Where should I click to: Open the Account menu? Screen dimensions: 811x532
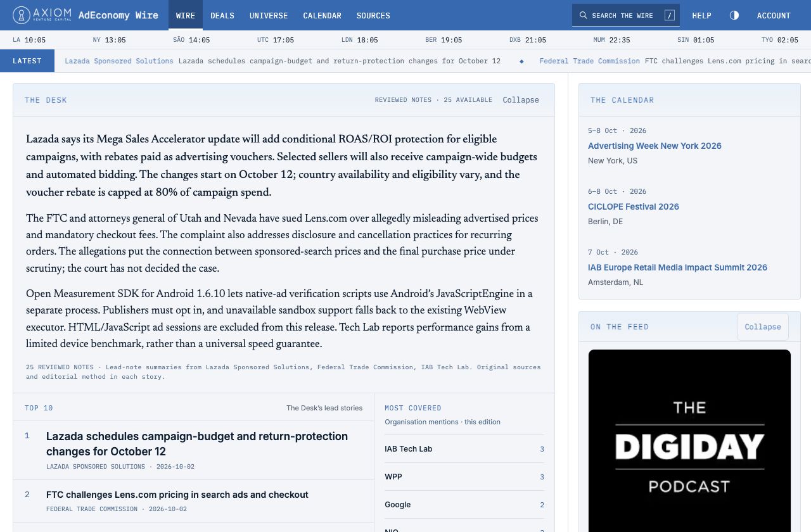tap(774, 15)
